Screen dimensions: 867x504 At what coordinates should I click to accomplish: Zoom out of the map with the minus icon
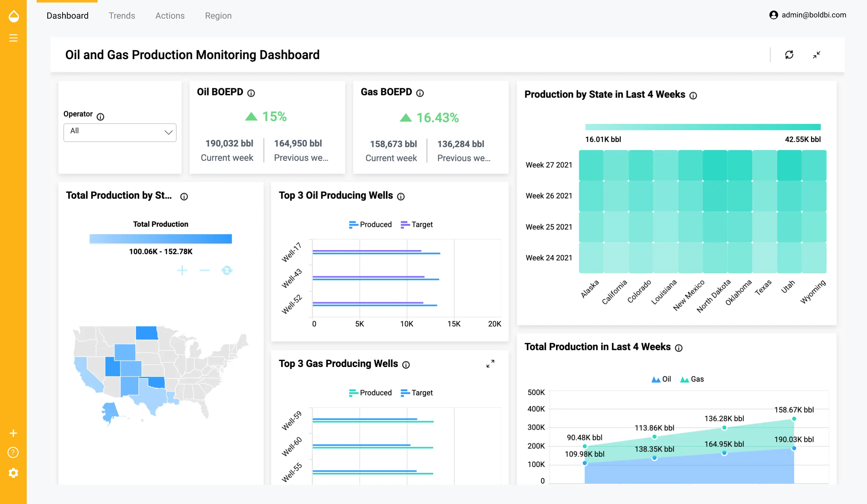coord(204,270)
